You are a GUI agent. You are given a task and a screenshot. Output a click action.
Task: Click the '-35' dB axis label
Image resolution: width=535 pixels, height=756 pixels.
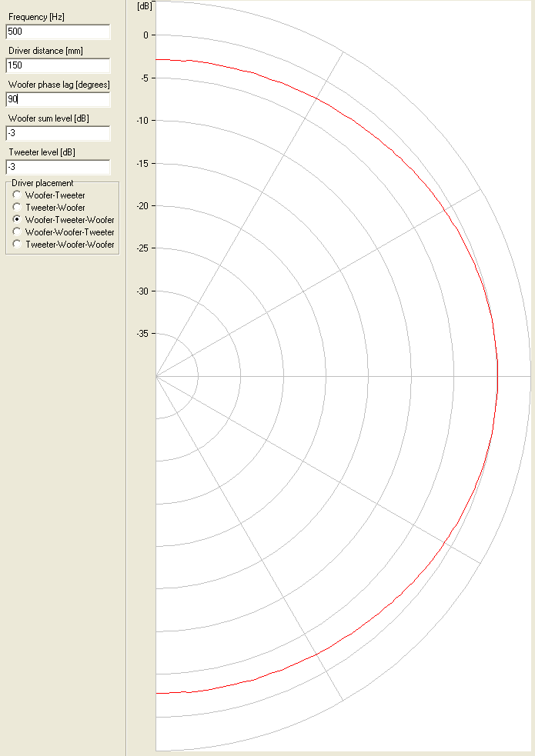coord(142,334)
